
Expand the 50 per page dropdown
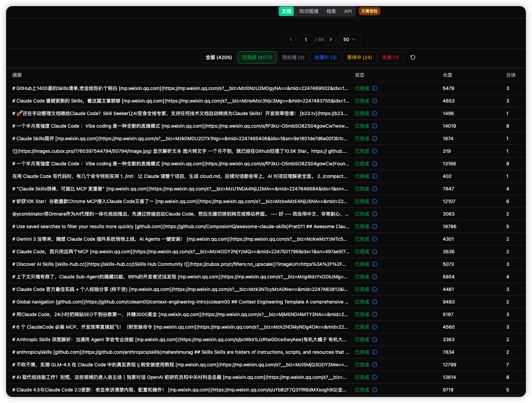click(x=349, y=39)
